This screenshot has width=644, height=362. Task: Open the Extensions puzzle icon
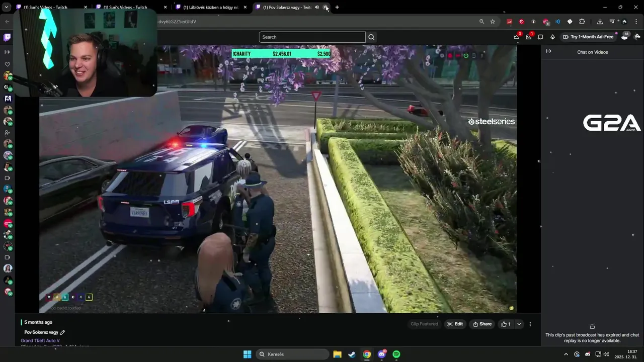coord(582,22)
